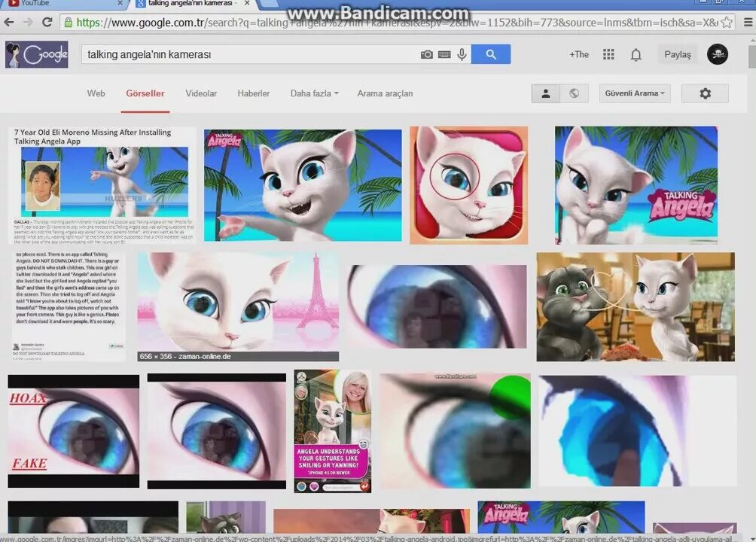Open search by image camera icon

pyautogui.click(x=427, y=54)
